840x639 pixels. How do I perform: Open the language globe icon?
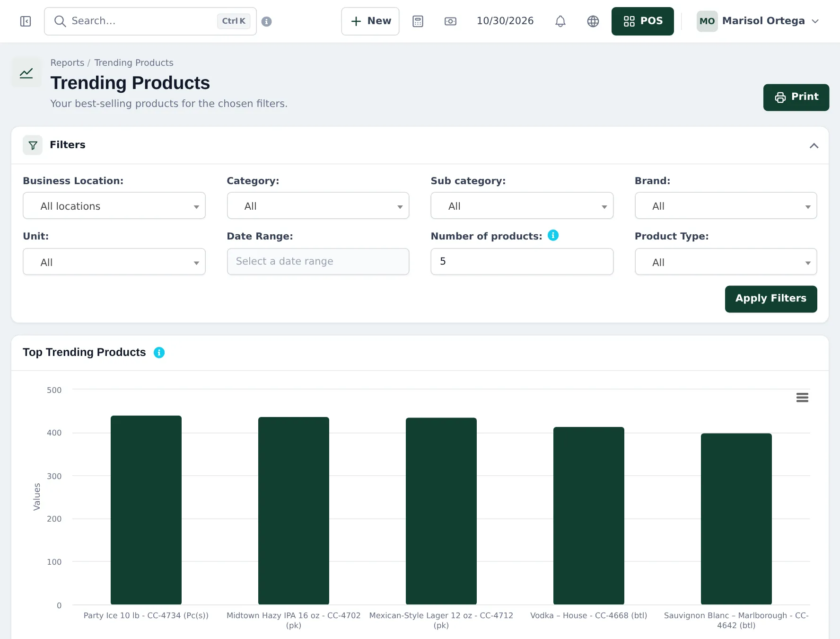(593, 21)
